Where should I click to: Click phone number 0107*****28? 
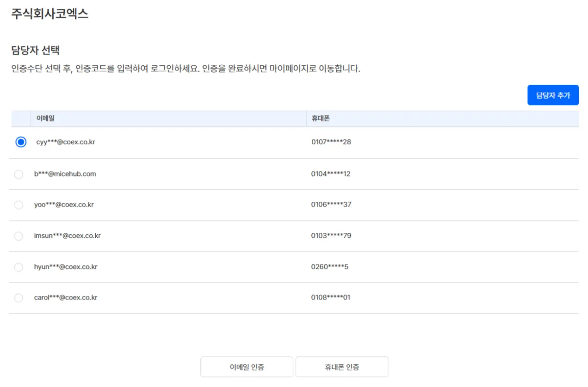[x=331, y=142]
